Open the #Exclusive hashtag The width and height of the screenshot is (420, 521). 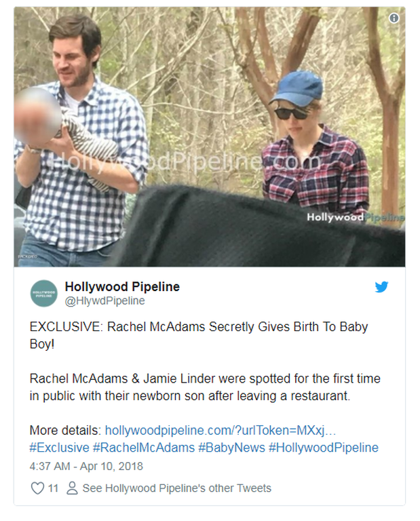click(x=60, y=448)
